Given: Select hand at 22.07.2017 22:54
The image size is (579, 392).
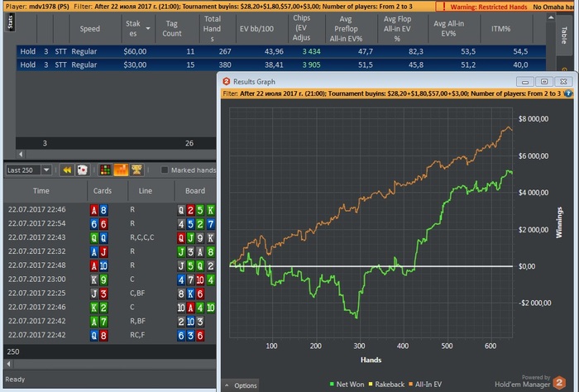Looking at the screenshot, I should point(110,223).
